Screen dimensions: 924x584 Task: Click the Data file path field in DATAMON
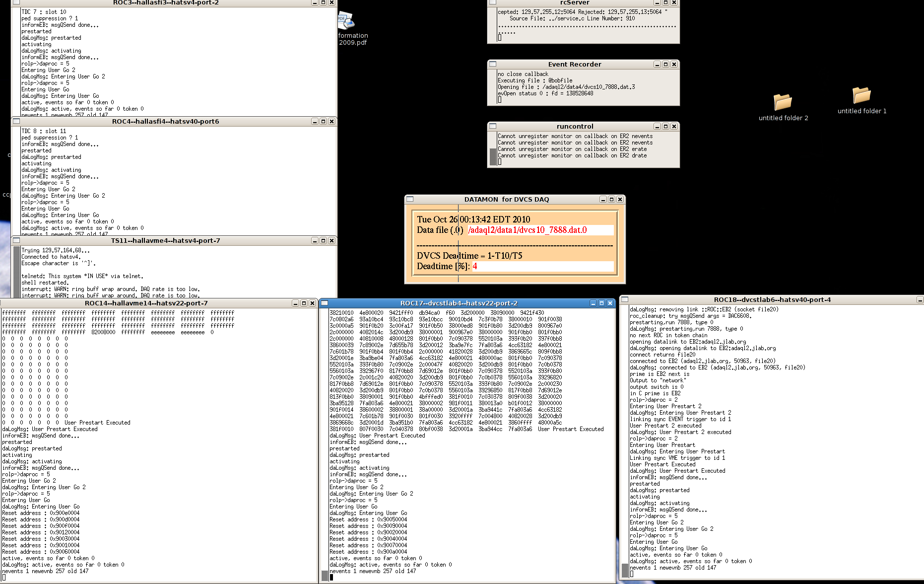click(541, 230)
